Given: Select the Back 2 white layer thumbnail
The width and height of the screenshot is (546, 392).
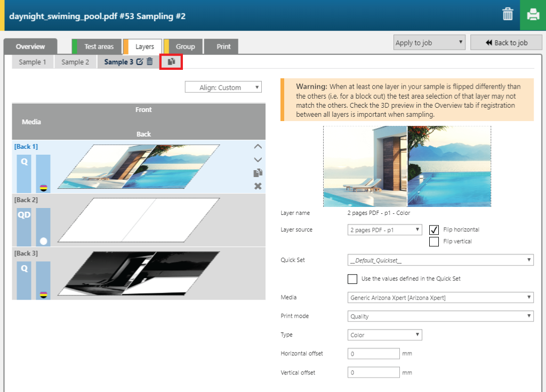Looking at the screenshot, I should 139,220.
